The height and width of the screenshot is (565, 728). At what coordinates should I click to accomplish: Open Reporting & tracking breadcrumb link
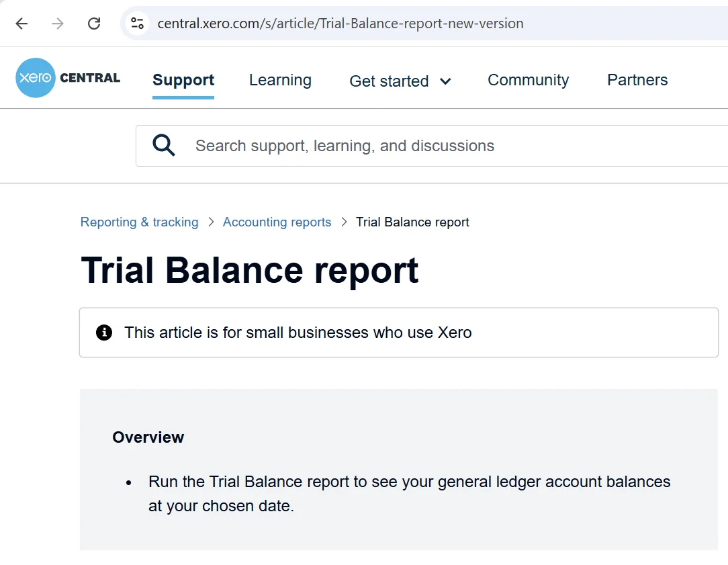coord(139,222)
